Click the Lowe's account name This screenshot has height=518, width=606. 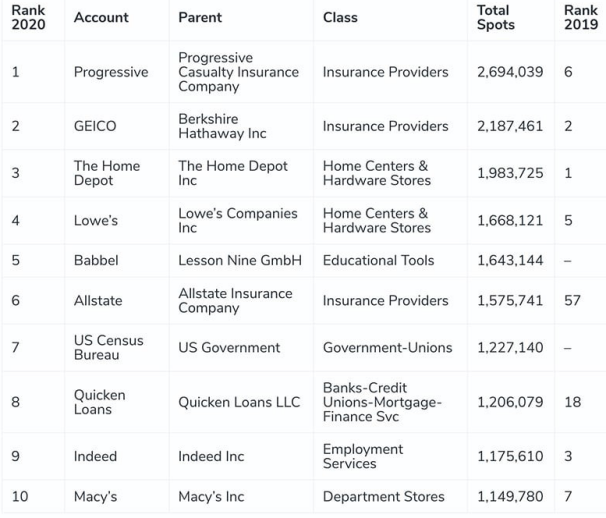point(95,220)
